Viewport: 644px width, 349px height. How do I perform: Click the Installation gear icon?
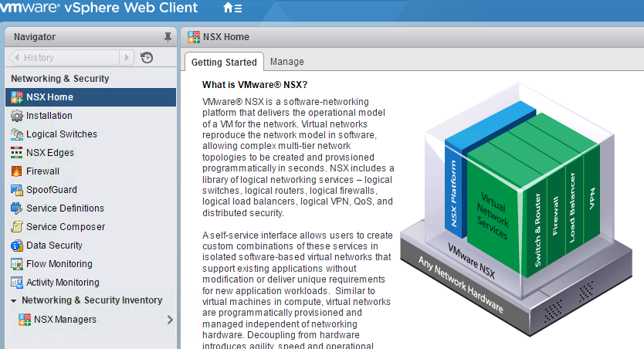[x=17, y=116]
